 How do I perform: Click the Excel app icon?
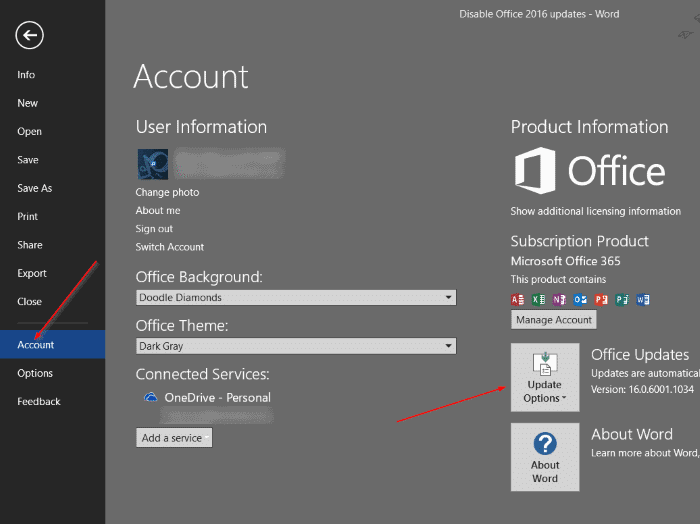coord(538,299)
